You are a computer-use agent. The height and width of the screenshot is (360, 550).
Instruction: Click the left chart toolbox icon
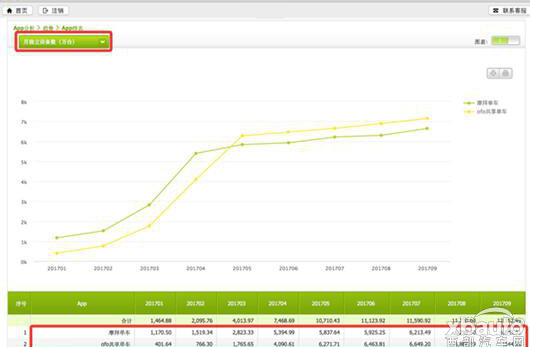tap(494, 73)
